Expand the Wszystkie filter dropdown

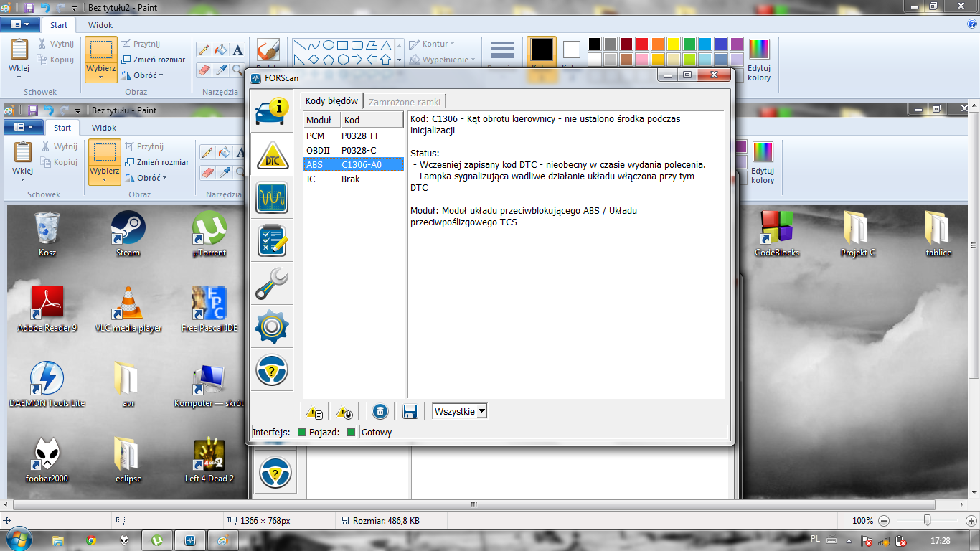(481, 411)
